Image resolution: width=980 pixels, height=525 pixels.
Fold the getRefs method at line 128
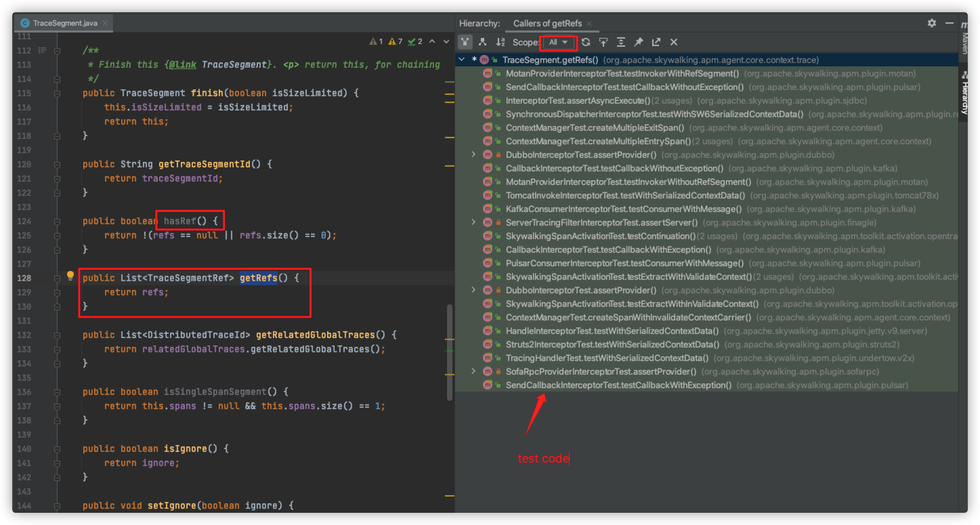tap(57, 278)
